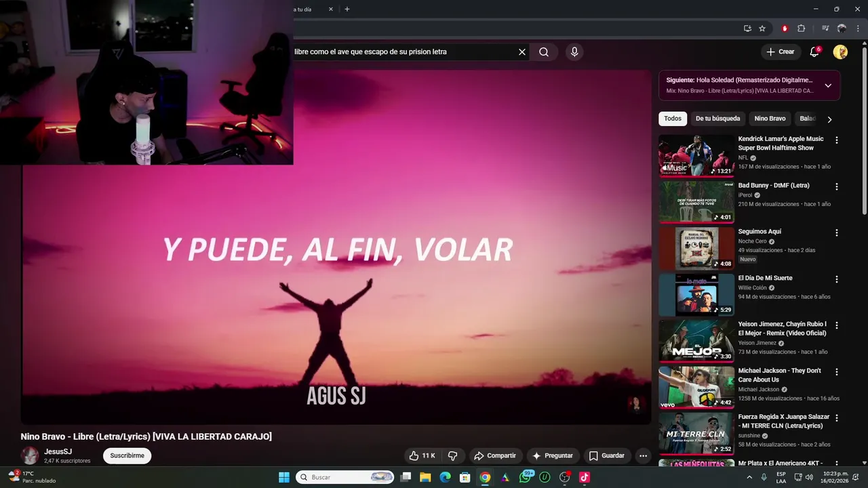Open options for Seguimos Aquí video
Screen dimensions: 868x488
[836, 232]
